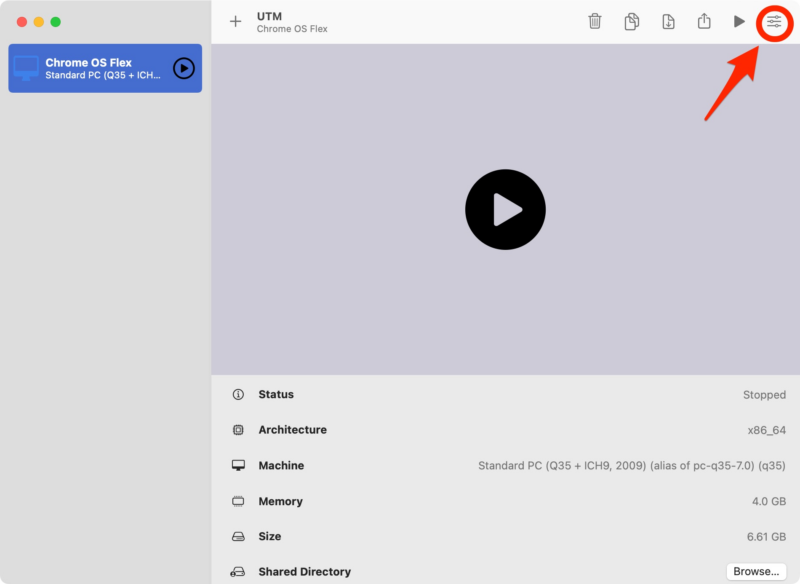
Task: Click the Size disk icon
Action: click(238, 537)
